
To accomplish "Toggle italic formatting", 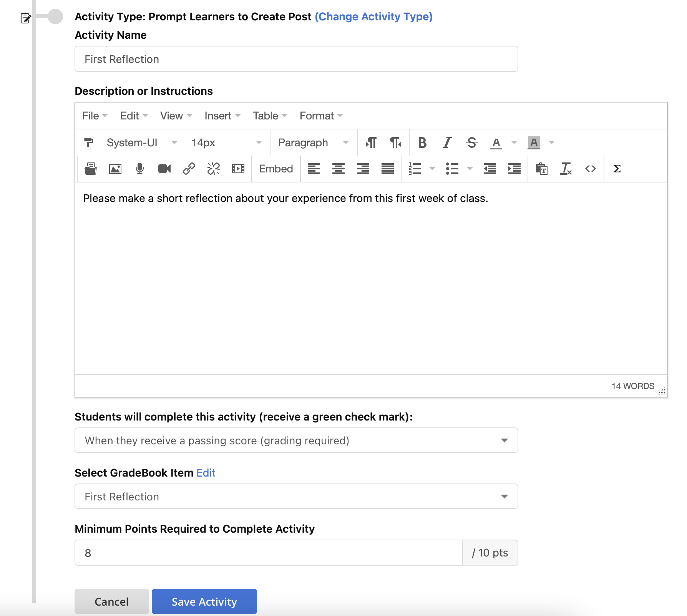I will pyautogui.click(x=447, y=142).
